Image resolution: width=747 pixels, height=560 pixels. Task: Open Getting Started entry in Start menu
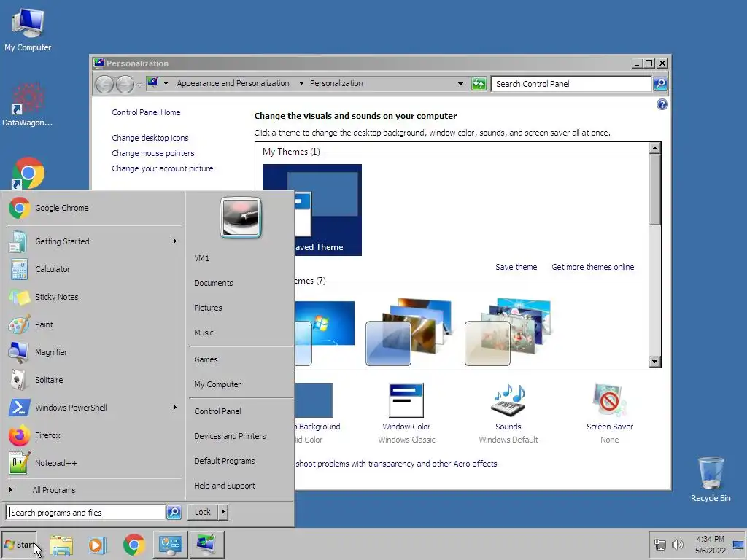tap(94, 241)
